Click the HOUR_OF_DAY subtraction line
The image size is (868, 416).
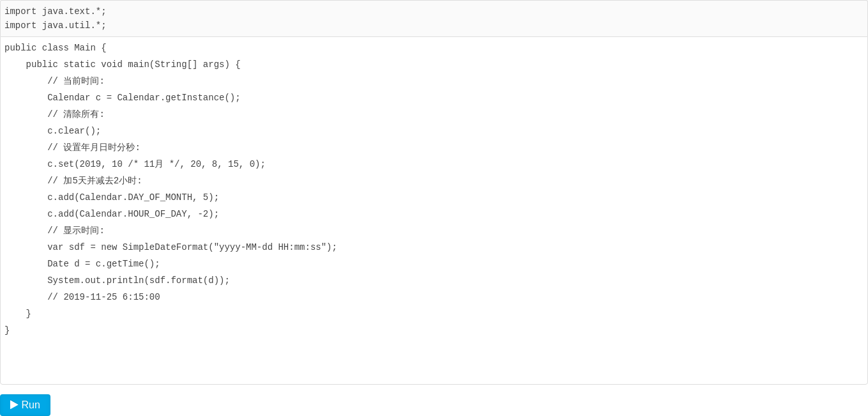(x=132, y=213)
